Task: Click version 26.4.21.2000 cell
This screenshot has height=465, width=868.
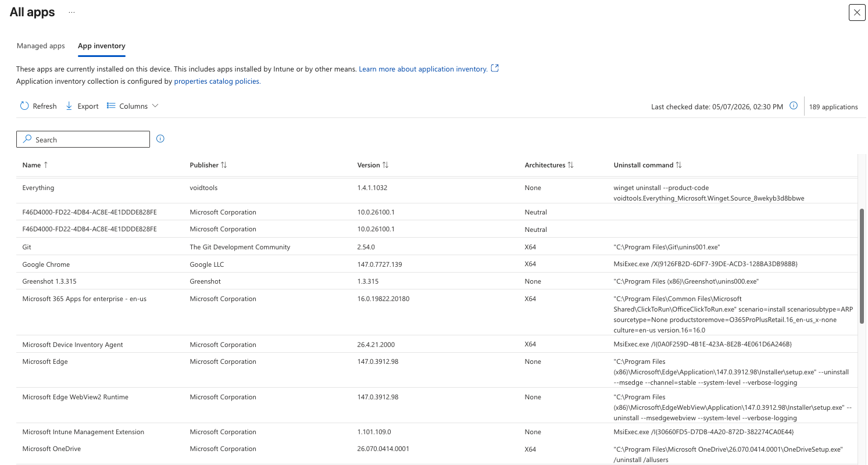Action: click(377, 345)
